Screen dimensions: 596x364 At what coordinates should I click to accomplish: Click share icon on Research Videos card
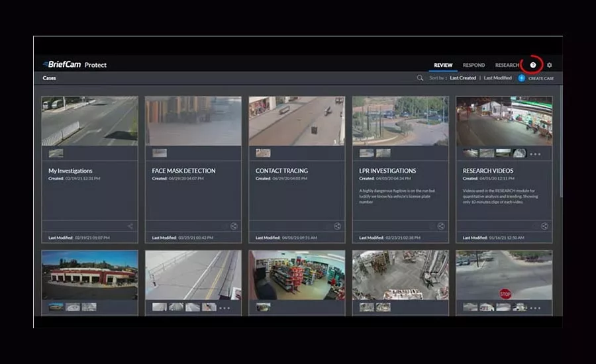(544, 226)
